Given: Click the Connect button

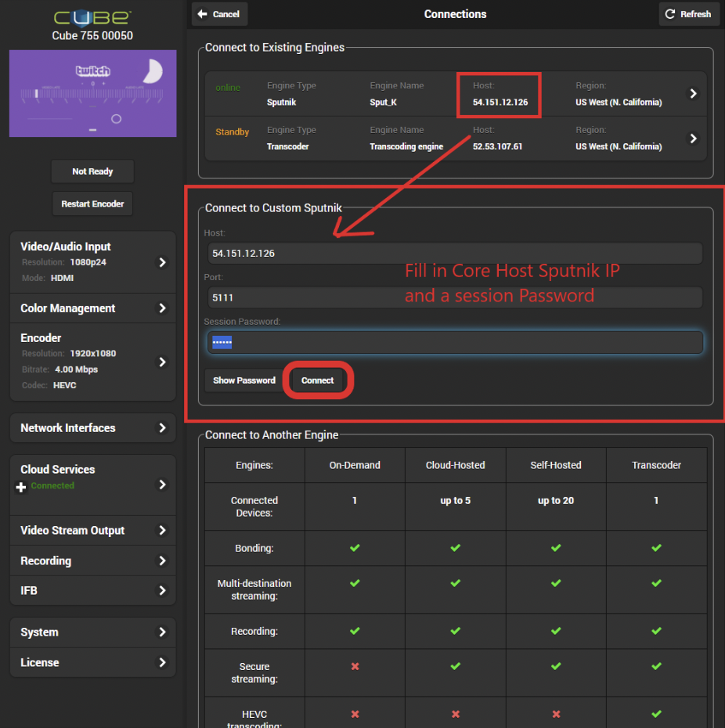Looking at the screenshot, I should tap(317, 380).
